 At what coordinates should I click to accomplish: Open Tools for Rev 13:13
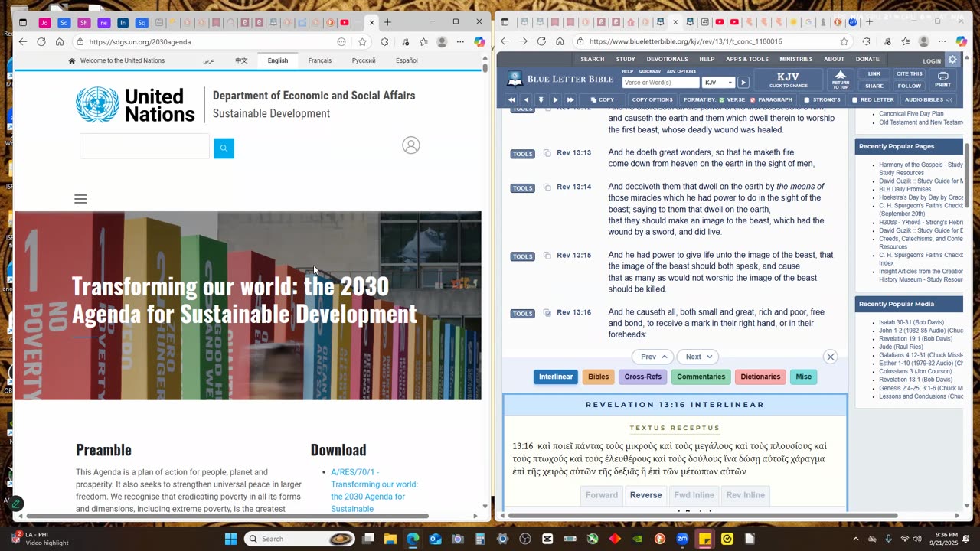click(x=522, y=154)
